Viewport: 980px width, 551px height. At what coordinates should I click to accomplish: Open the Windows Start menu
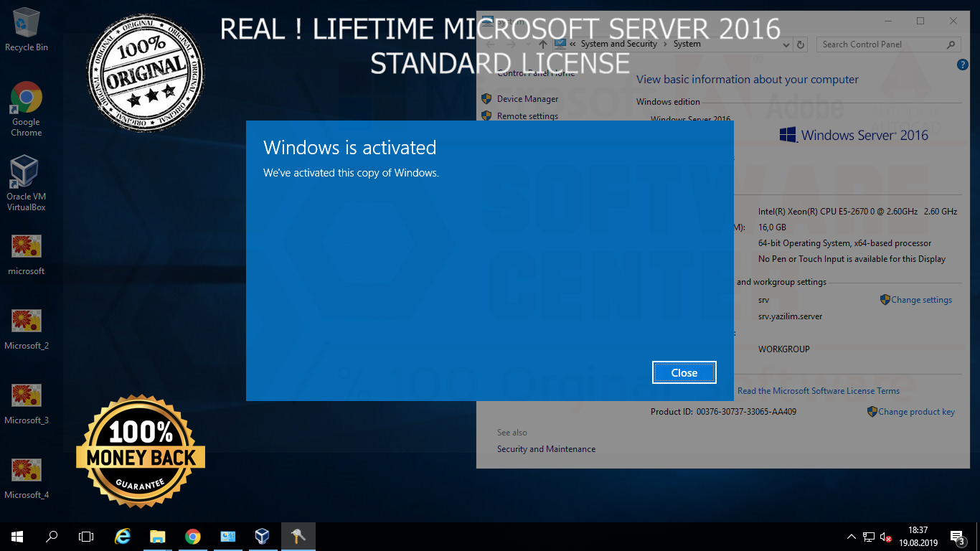point(17,537)
